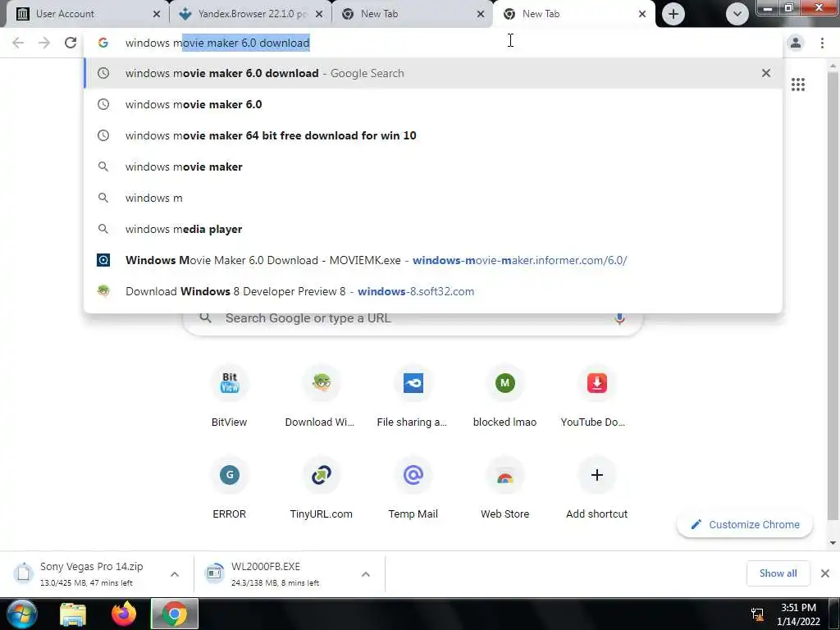Expand options for Sony Vegas Pro 14.zip download
The height and width of the screenshot is (630, 840).
tap(175, 574)
